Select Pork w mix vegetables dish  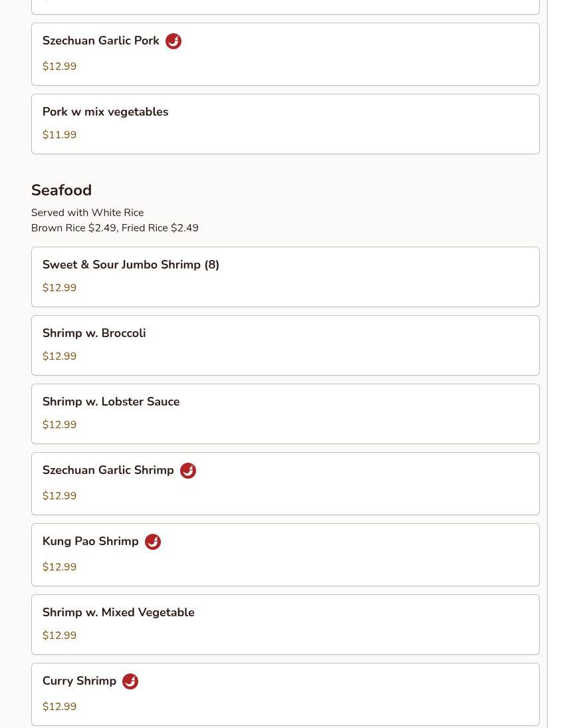coord(105,112)
